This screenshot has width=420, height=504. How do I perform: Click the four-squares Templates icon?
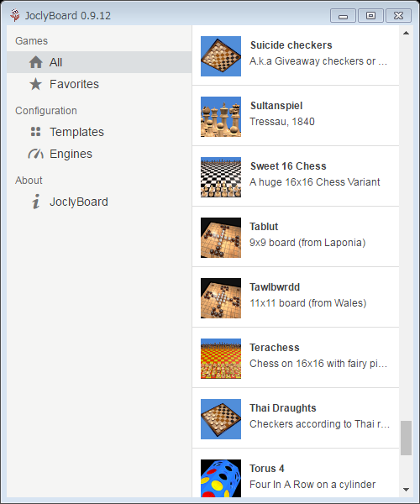[x=35, y=132]
